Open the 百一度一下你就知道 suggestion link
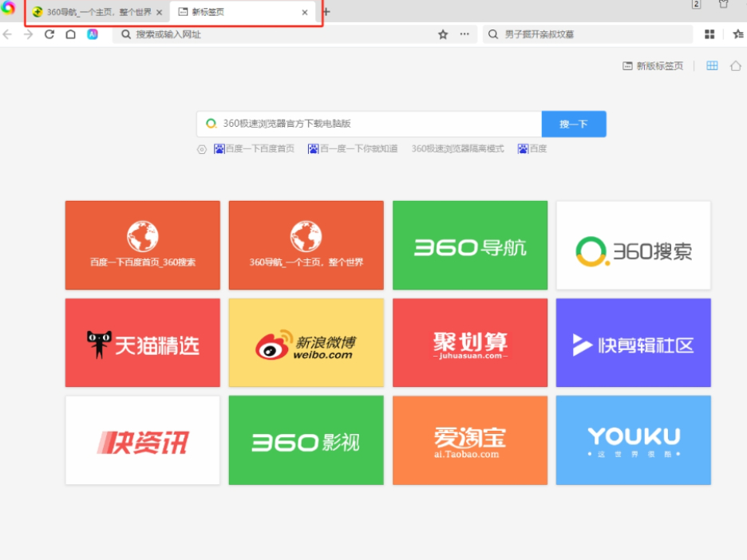747x560 pixels. (353, 149)
